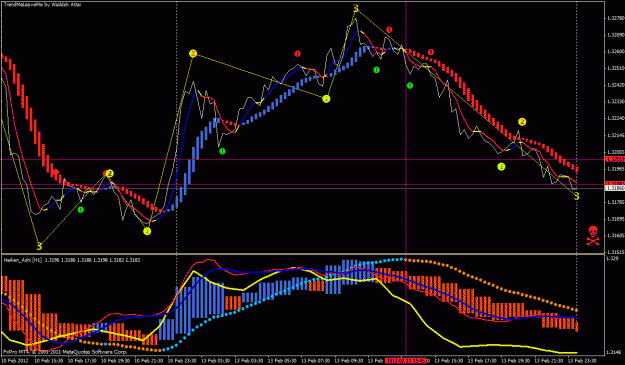Select the yellow 3 marker at the chart's highest peak

click(x=356, y=8)
